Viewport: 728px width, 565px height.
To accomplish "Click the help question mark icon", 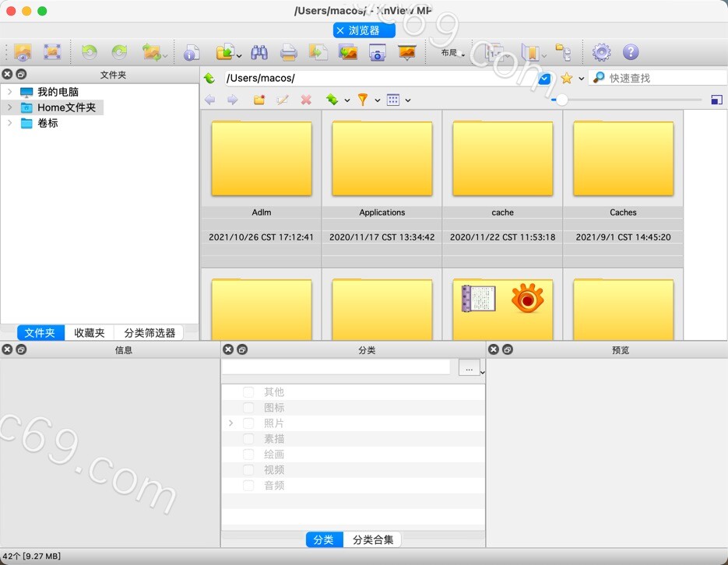I will click(631, 52).
